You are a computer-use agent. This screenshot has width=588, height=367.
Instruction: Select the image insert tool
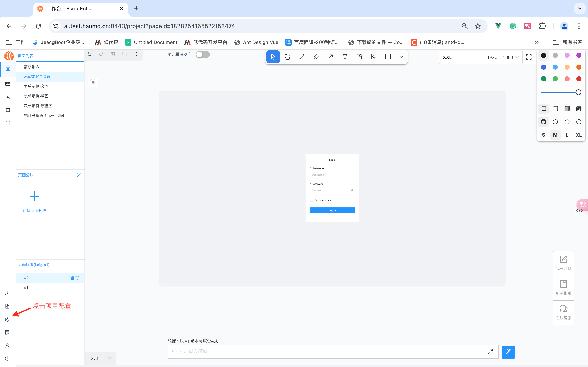point(374,57)
